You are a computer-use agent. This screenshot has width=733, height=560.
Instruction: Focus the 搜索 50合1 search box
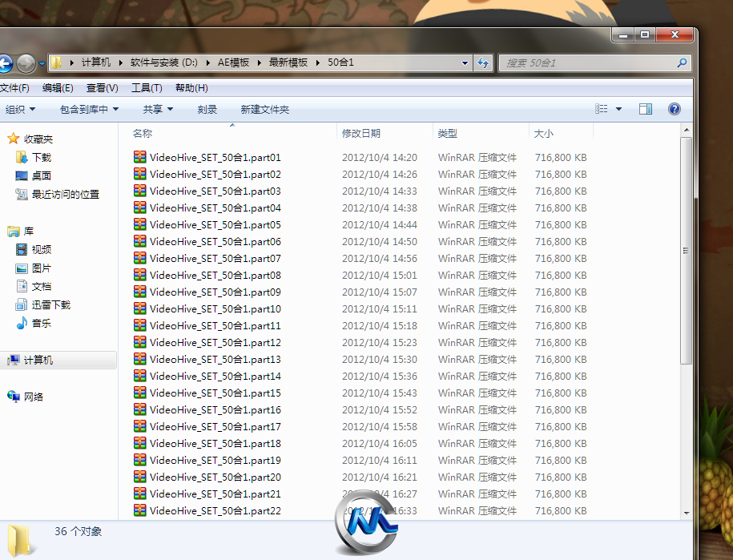point(595,62)
